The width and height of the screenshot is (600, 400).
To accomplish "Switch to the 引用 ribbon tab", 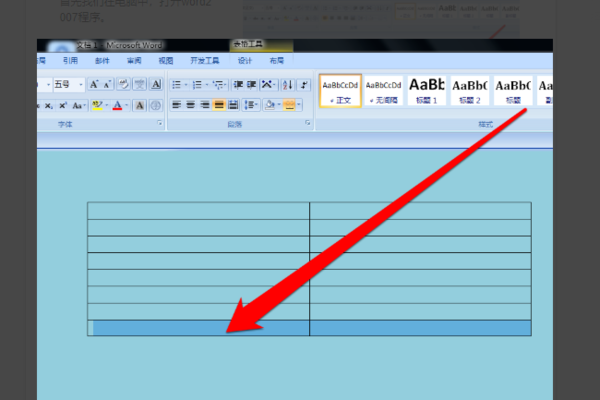I will (70, 60).
